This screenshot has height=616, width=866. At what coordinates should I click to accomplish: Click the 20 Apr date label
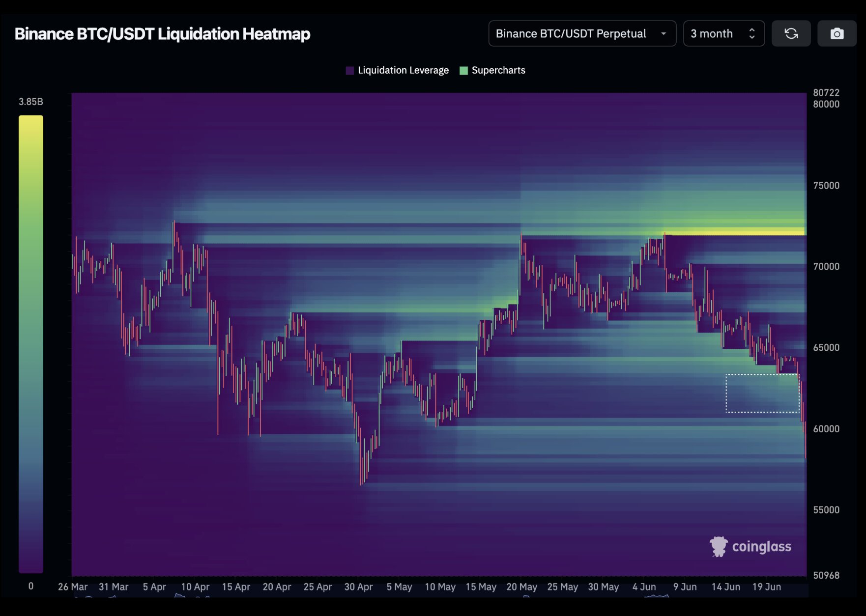pyautogui.click(x=277, y=587)
